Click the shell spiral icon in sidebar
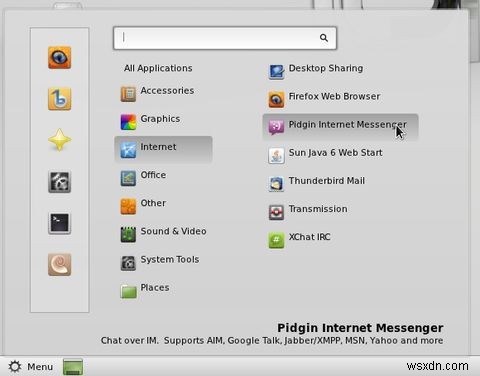480x376 pixels. pos(59,265)
